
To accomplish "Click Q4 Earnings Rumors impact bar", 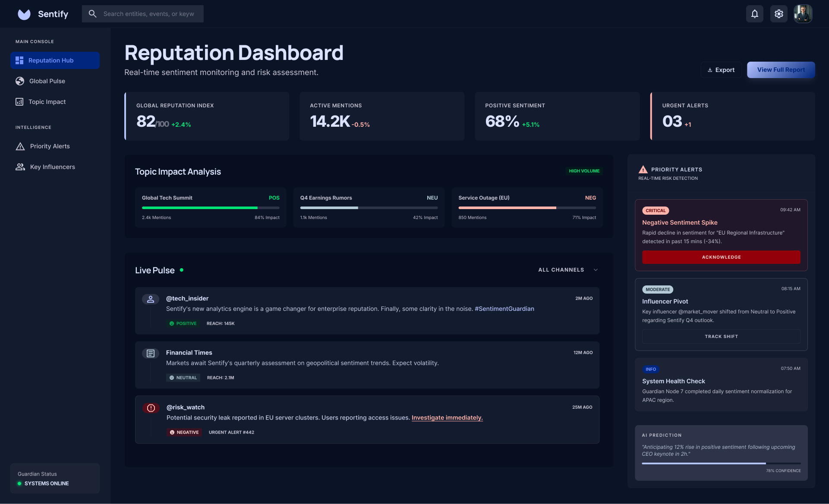I will point(369,208).
